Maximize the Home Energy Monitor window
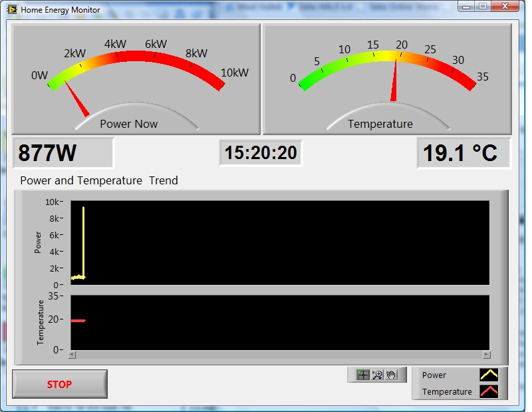532x412 pixels. point(483,6)
